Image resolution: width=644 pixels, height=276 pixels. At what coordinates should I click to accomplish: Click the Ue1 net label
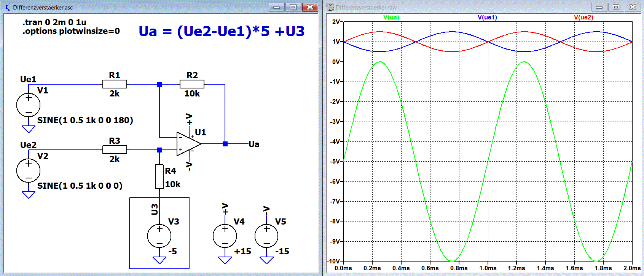pos(28,79)
